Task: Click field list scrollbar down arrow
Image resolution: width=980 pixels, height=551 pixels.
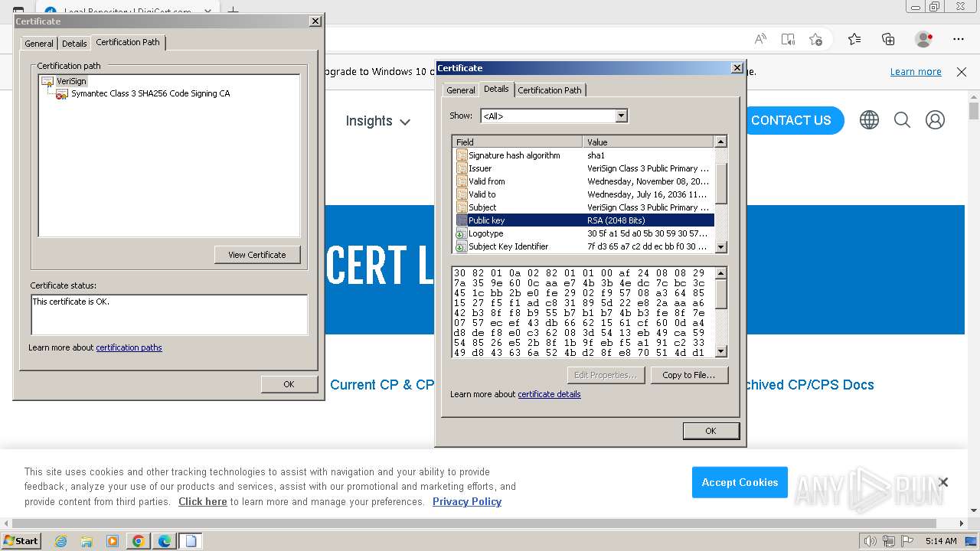Action: (x=720, y=247)
